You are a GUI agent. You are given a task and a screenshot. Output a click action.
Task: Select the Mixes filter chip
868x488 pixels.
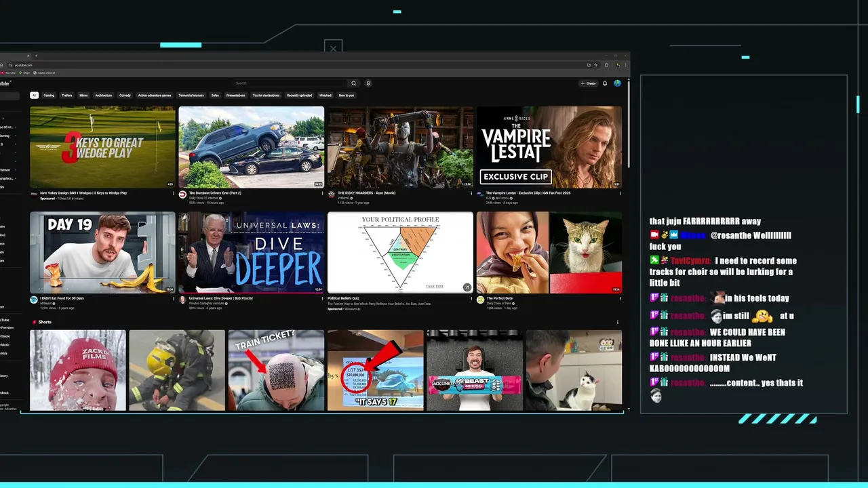click(83, 96)
